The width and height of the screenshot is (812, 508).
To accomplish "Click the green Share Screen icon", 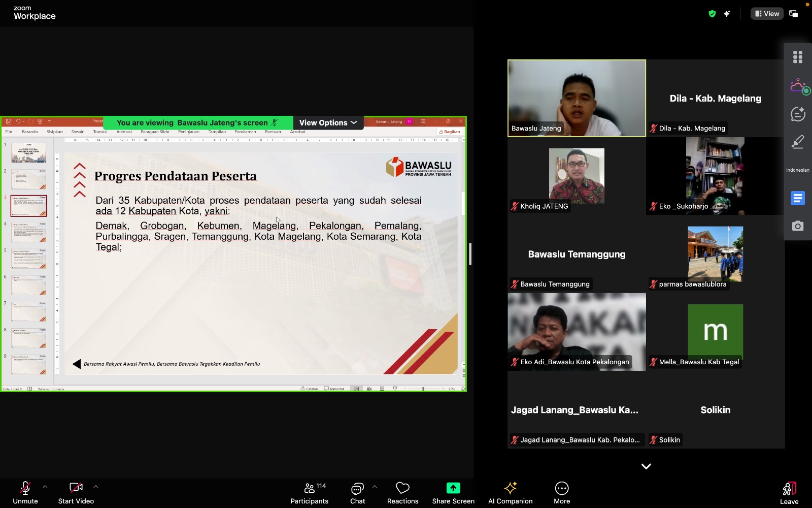I will pyautogui.click(x=453, y=488).
